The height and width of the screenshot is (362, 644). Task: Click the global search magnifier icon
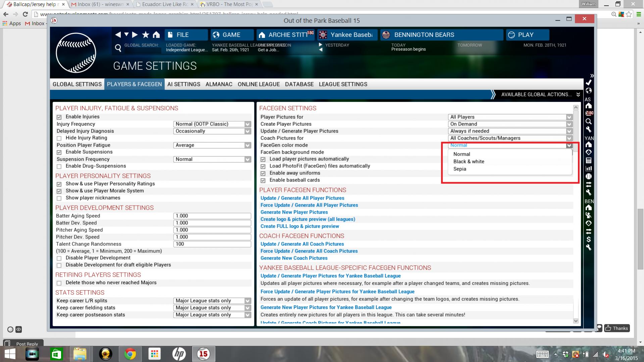pos(118,48)
